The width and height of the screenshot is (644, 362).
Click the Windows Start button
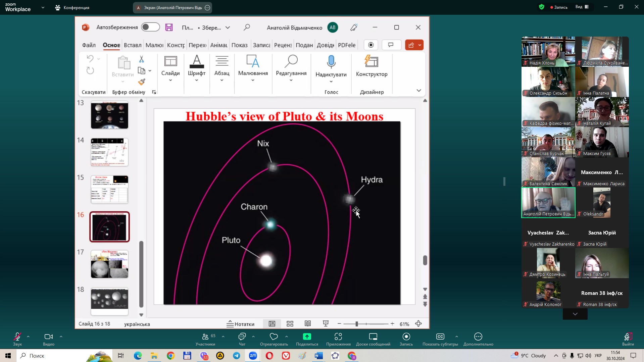tap(8, 356)
